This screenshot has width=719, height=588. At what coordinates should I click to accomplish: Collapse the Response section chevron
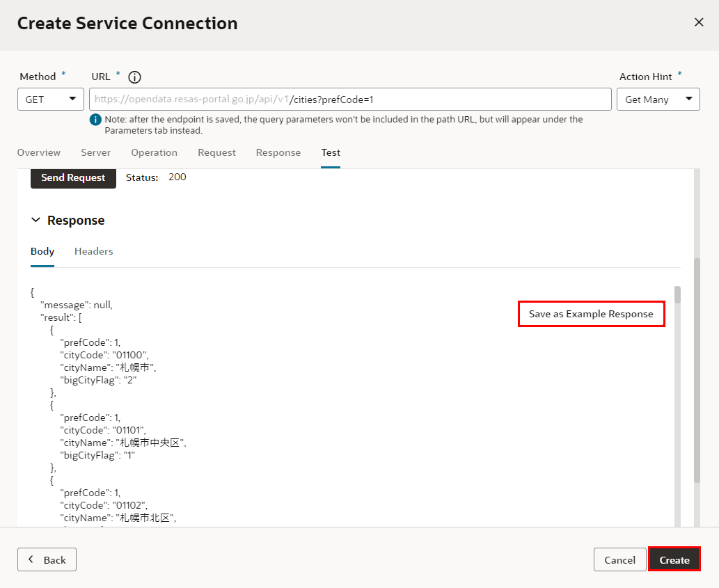[x=36, y=221]
